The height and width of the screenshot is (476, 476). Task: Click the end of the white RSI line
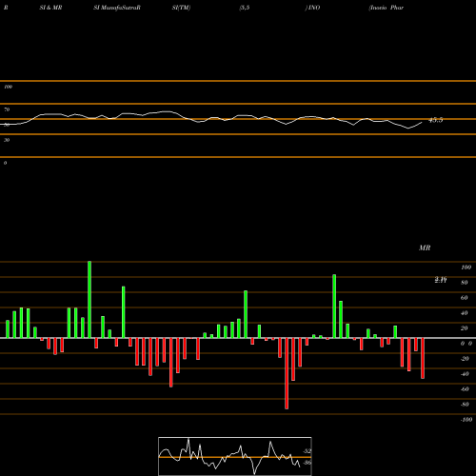tap(422, 122)
